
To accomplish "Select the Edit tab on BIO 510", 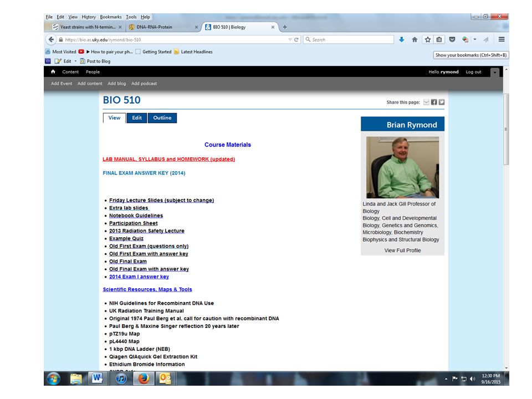I will point(137,117).
